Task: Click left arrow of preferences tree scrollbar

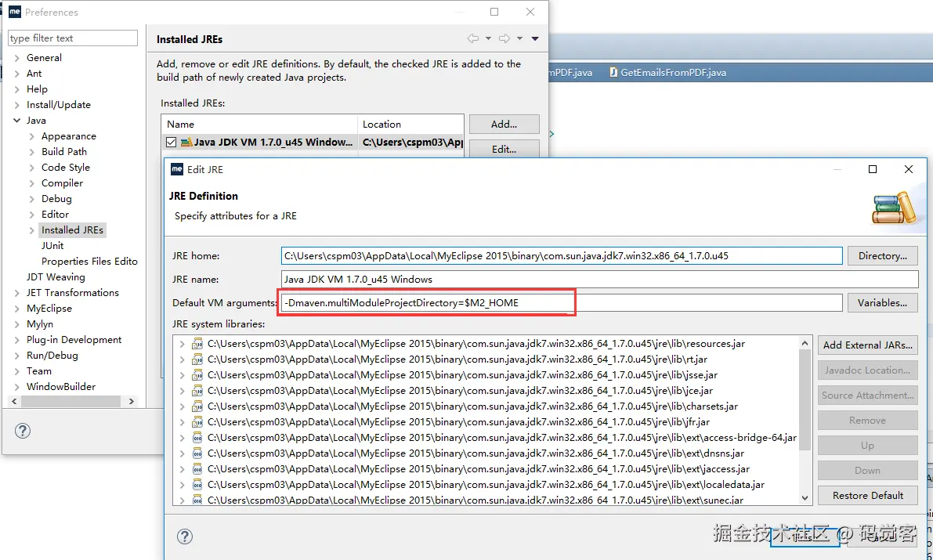Action: coord(14,402)
